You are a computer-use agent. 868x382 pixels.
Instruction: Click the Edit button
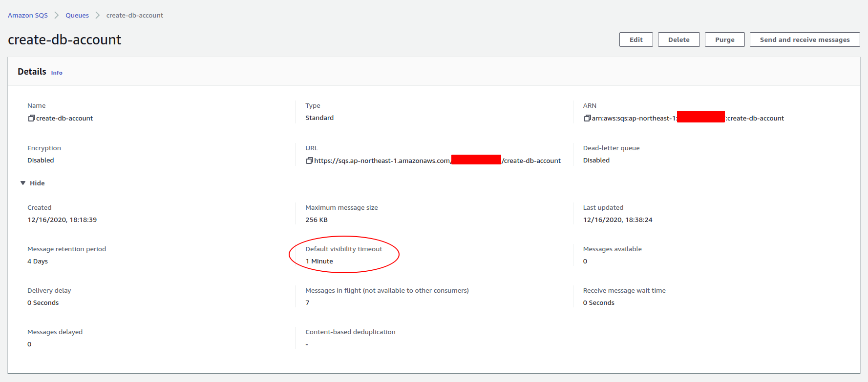pos(636,40)
